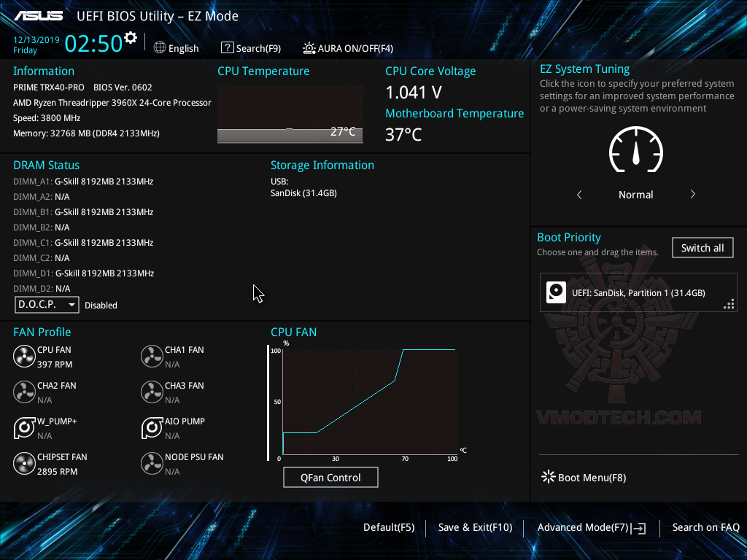Select previous EZ tuning mode arrow
The height and width of the screenshot is (560, 747).
pyautogui.click(x=579, y=194)
